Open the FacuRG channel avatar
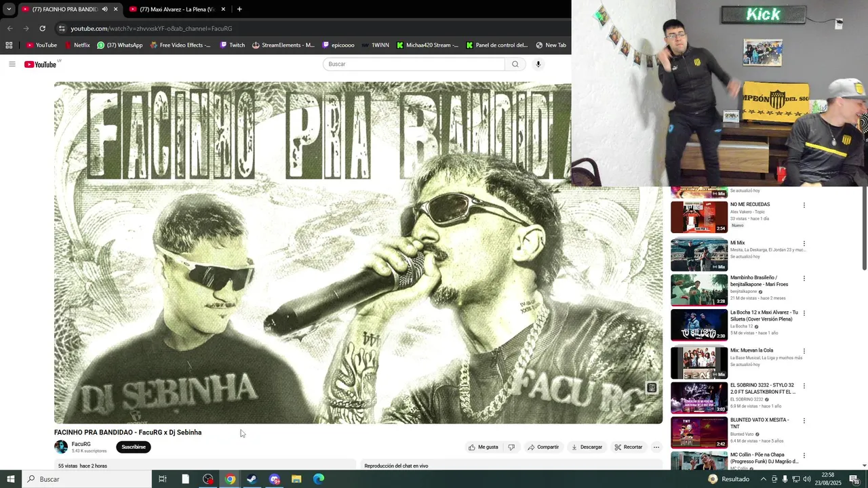The width and height of the screenshot is (868, 488). 61,447
